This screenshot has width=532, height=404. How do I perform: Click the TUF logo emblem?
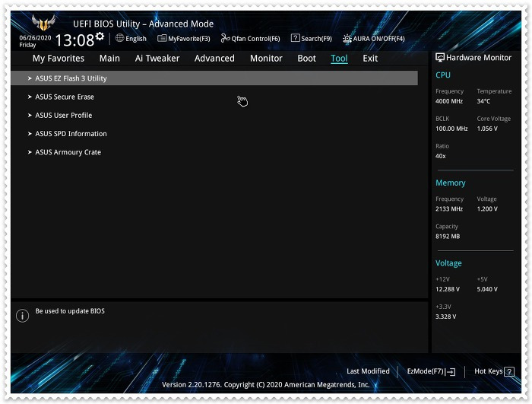coord(43,22)
